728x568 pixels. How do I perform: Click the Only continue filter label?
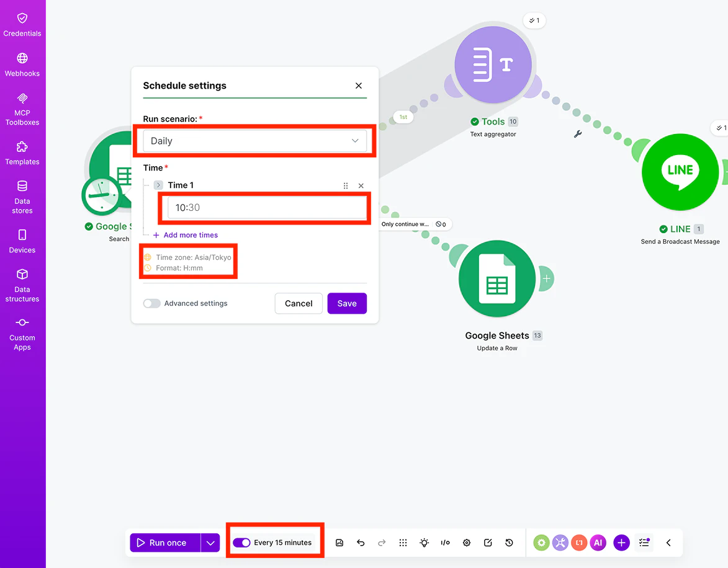click(405, 224)
